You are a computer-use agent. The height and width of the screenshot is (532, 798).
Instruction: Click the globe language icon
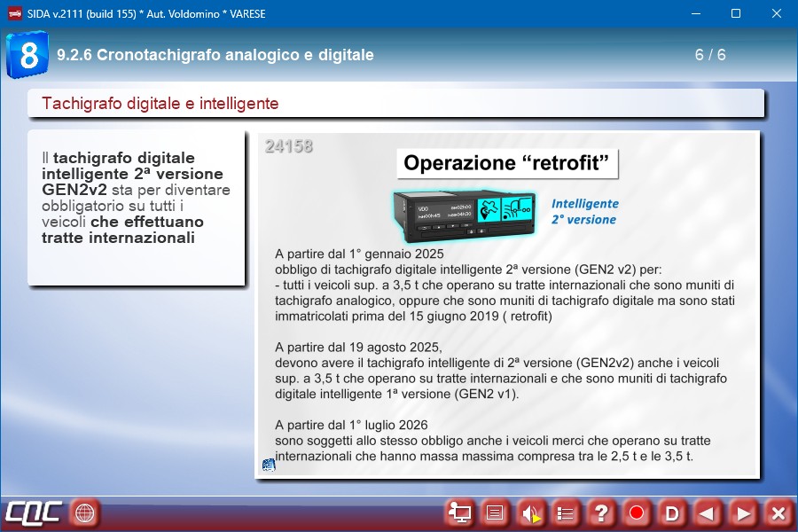click(x=85, y=512)
